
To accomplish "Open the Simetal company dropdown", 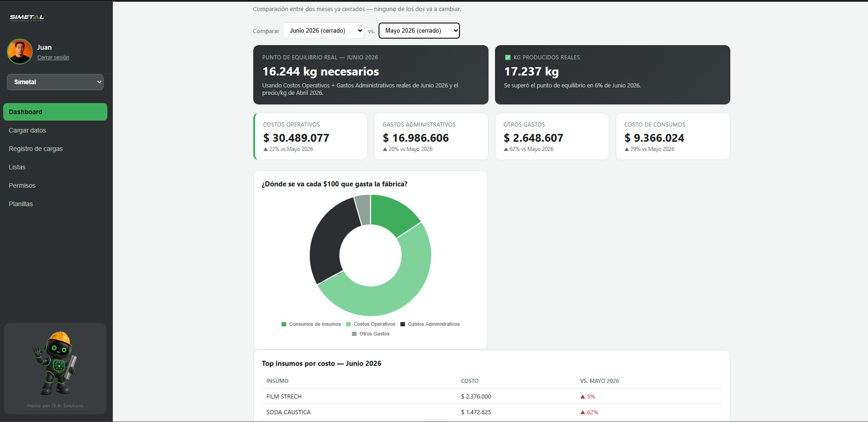I will [x=55, y=82].
